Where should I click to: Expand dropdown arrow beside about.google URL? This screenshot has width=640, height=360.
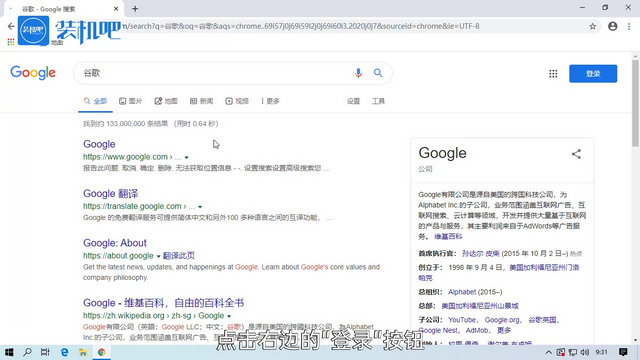pos(158,256)
